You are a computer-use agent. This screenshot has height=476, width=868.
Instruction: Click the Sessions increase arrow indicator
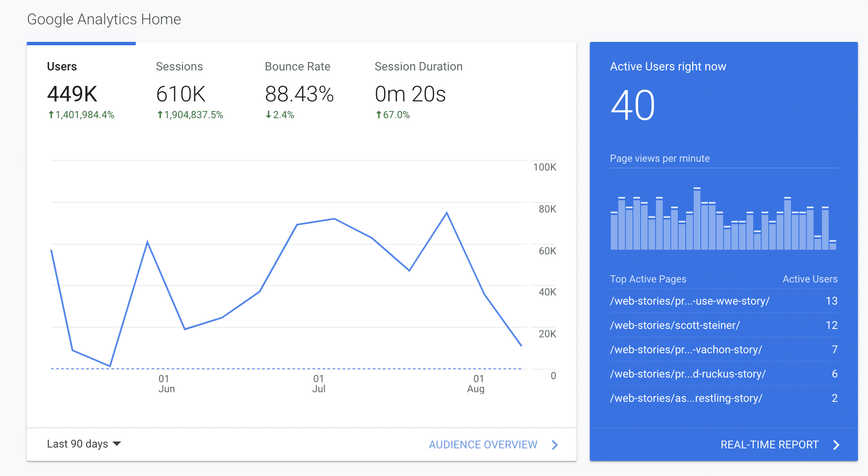click(160, 114)
